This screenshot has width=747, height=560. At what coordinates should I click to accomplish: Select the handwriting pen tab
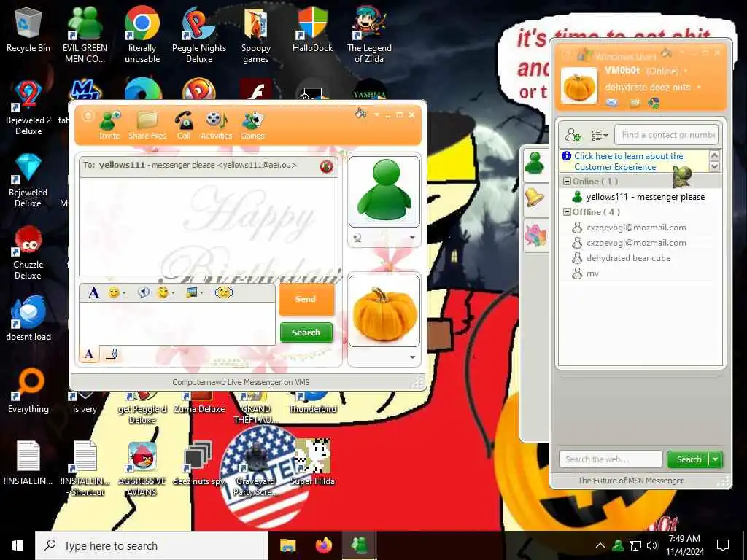tap(112, 354)
